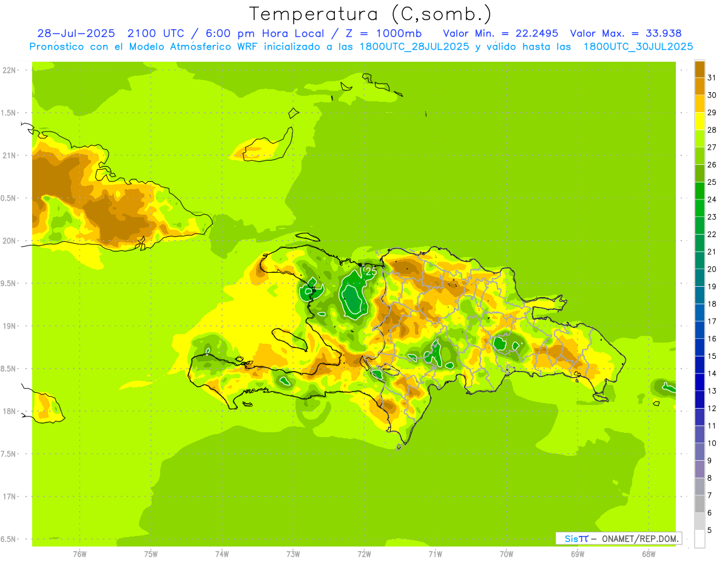This screenshot has width=728, height=562.
Task: Click the brown colorbar swatch above 31
Action: pos(699,69)
